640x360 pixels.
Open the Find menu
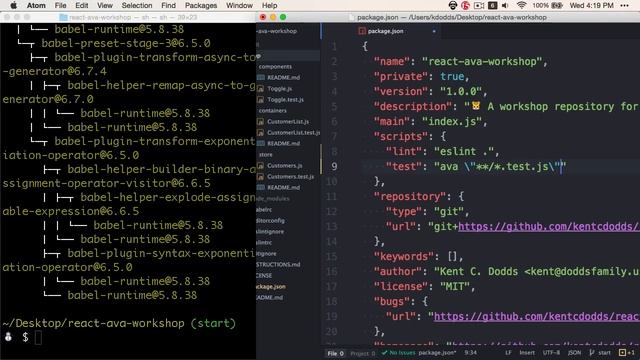(168, 5)
